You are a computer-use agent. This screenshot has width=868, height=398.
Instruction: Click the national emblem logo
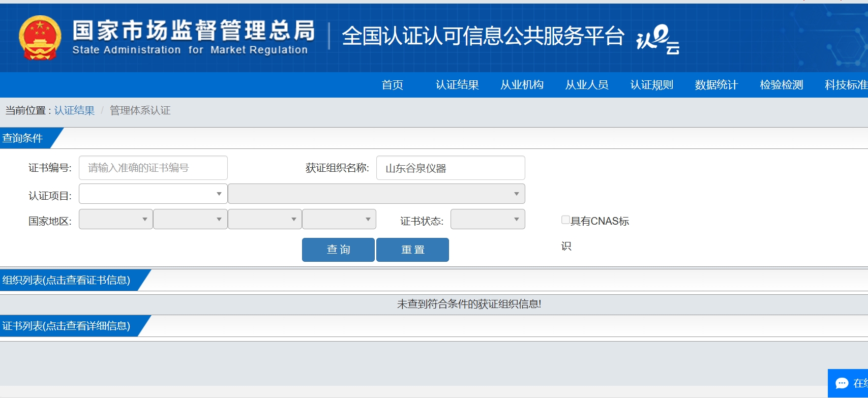pyautogui.click(x=40, y=38)
